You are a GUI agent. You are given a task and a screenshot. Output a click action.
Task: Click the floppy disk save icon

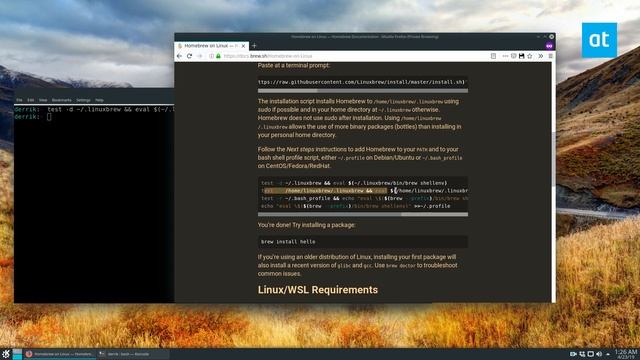pos(522,56)
